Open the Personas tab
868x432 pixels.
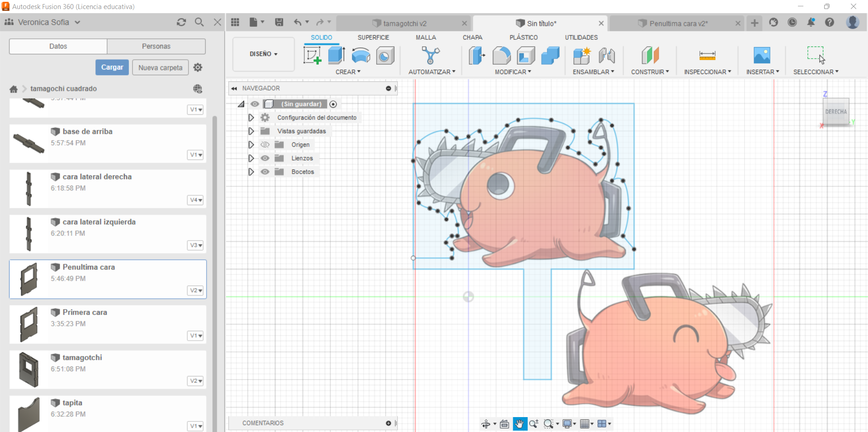(x=156, y=46)
